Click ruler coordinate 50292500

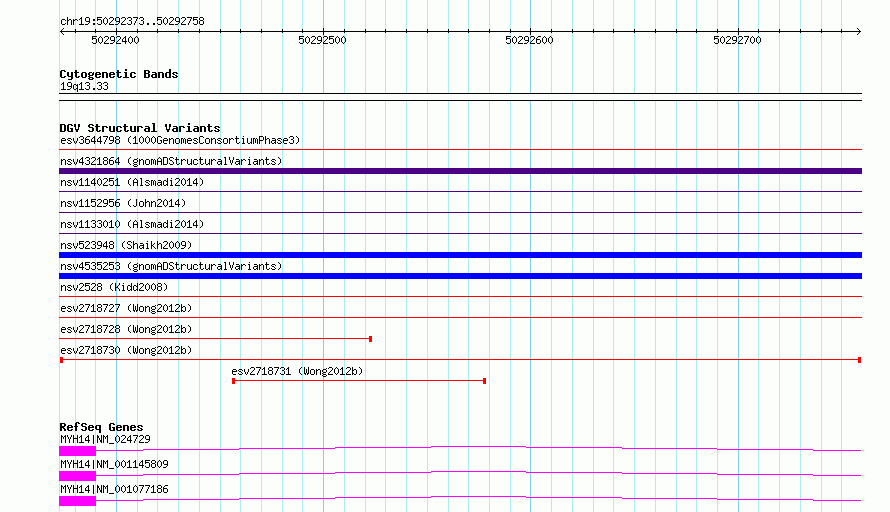tap(322, 40)
